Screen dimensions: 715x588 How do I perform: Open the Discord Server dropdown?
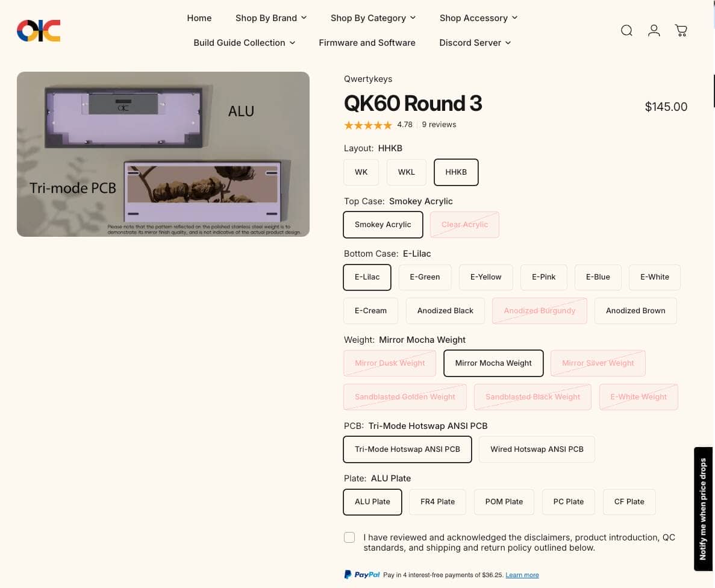(x=475, y=43)
